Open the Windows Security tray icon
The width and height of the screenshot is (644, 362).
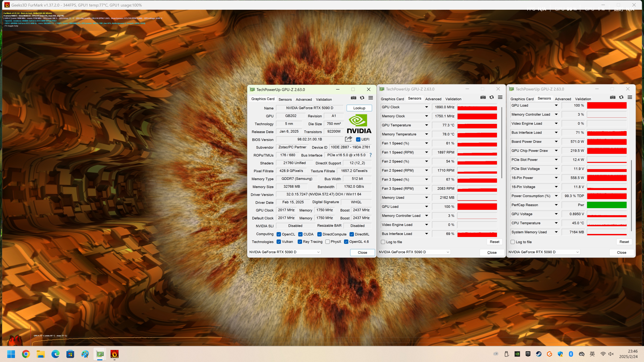pos(560,354)
